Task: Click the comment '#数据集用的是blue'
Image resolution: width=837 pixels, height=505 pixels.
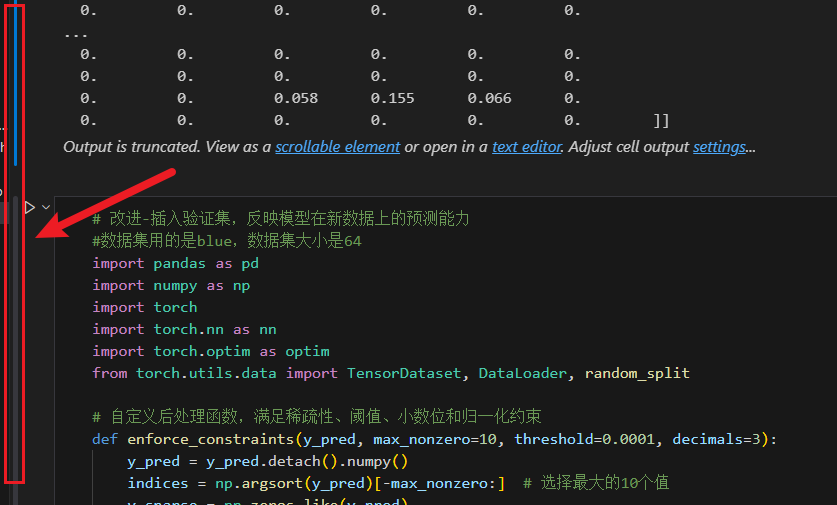Action: [227, 241]
